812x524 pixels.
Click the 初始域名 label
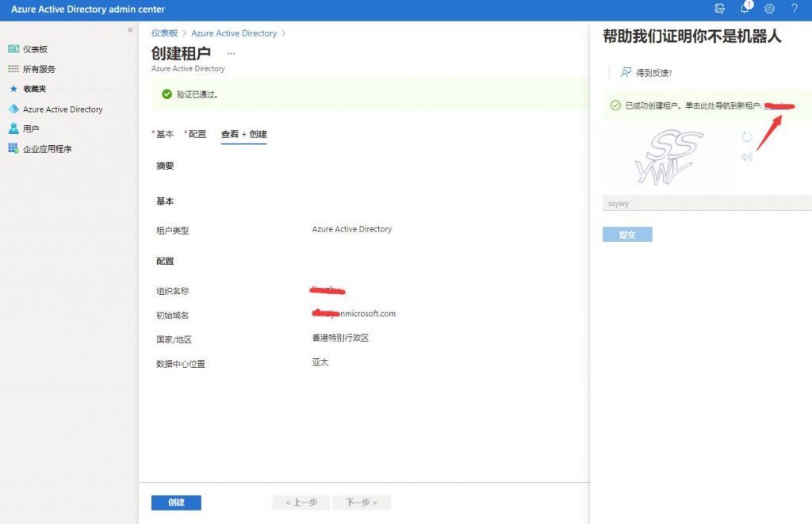(x=172, y=316)
